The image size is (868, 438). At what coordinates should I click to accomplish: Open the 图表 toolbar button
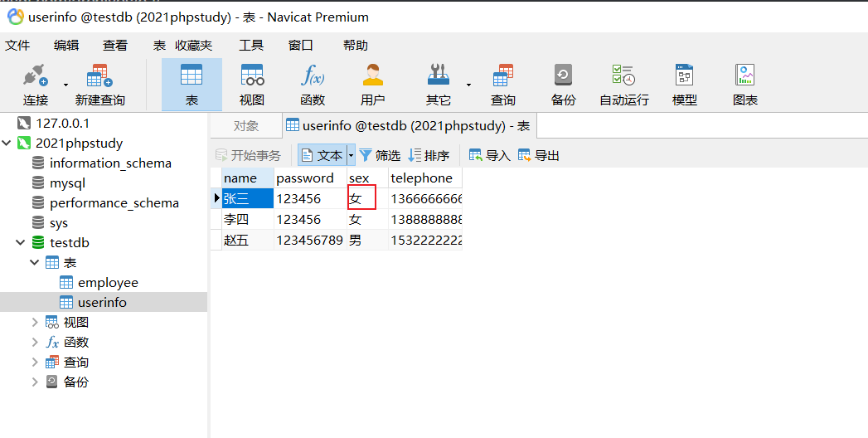click(744, 85)
